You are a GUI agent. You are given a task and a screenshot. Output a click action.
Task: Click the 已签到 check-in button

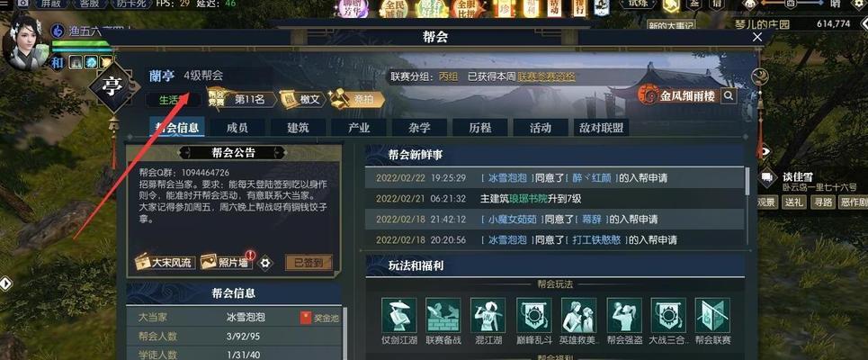tap(309, 263)
